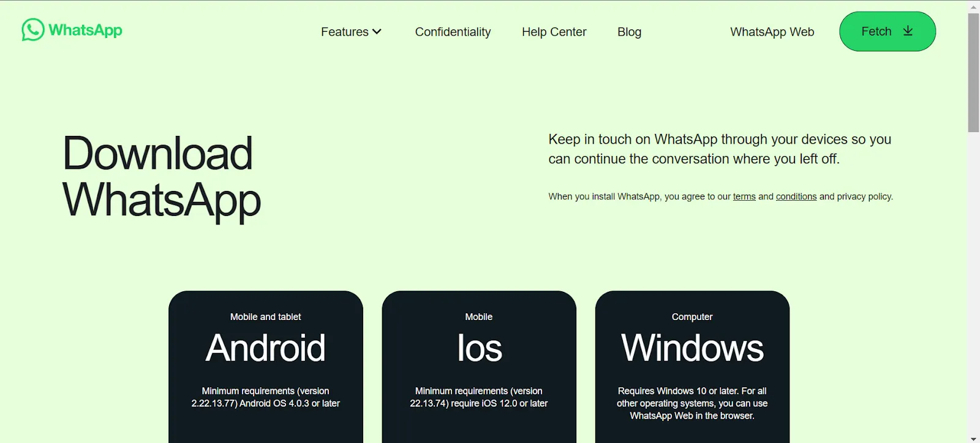Go to Help Center in the navigation bar
This screenshot has height=443, width=980.
[554, 32]
